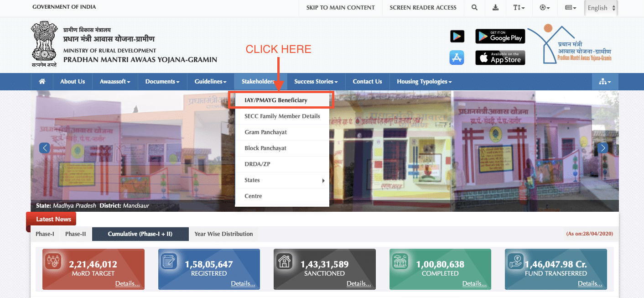Switch to Year Wise Distribution tab
This screenshot has height=298, width=644.
pos(223,234)
